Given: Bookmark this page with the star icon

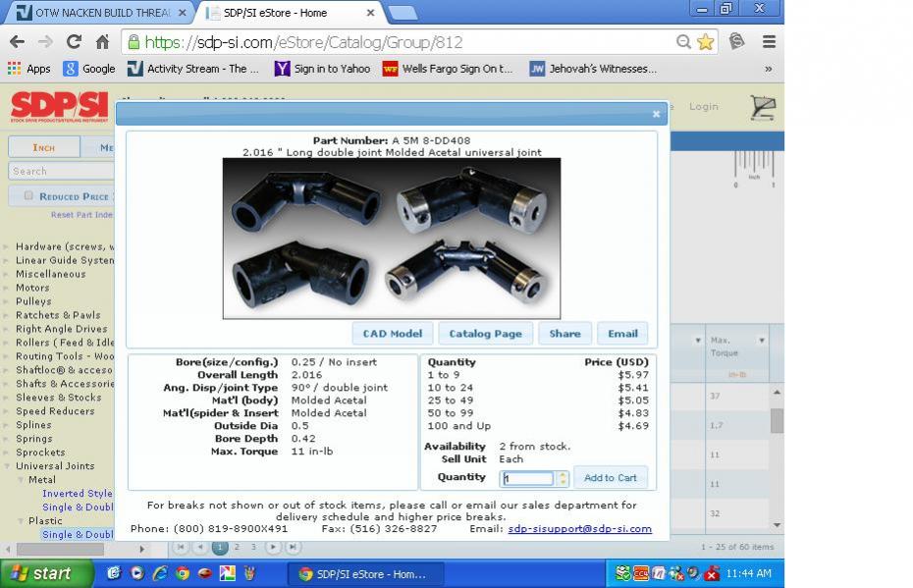Looking at the screenshot, I should click(x=705, y=42).
